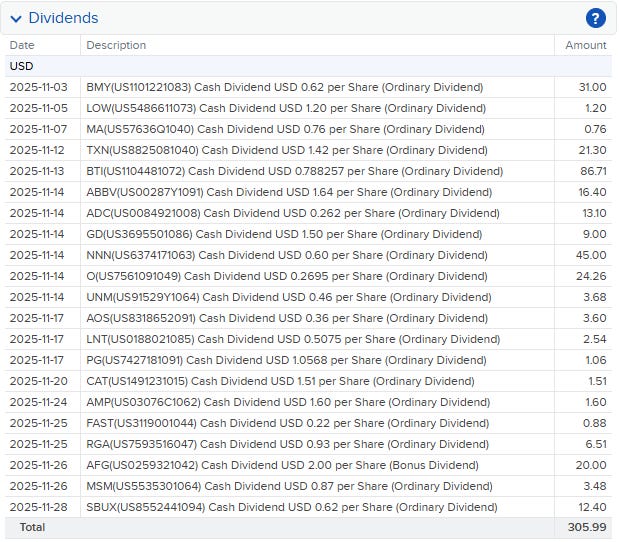Viewport: 619px width, 542px height.
Task: Click the LOW(US5486611073) dividend description
Action: coord(286,108)
